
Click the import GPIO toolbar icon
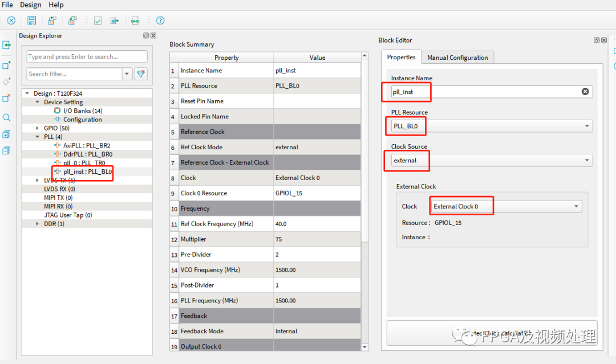pyautogui.click(x=52, y=21)
